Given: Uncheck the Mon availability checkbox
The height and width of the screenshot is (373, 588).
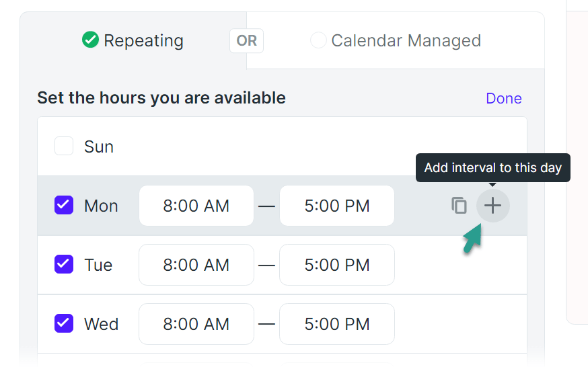Looking at the screenshot, I should click(x=64, y=206).
